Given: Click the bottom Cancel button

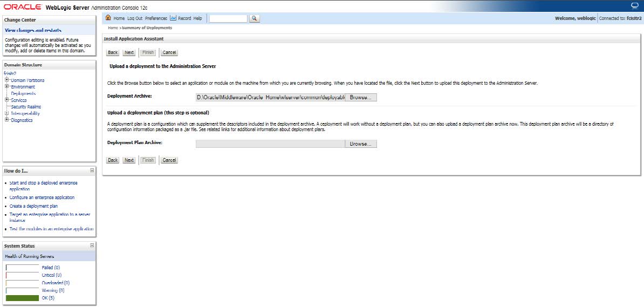Looking at the screenshot, I should tap(169, 160).
